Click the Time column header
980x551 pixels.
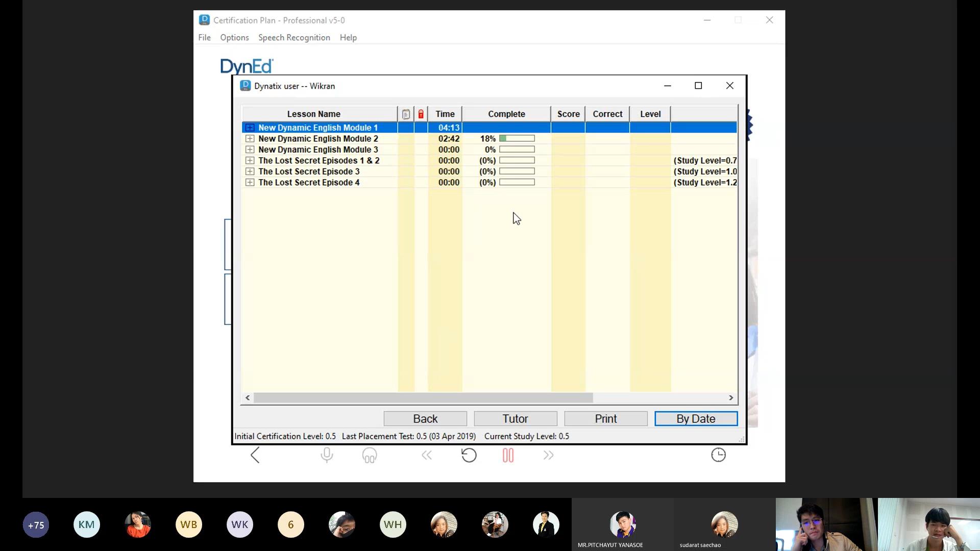click(x=445, y=114)
